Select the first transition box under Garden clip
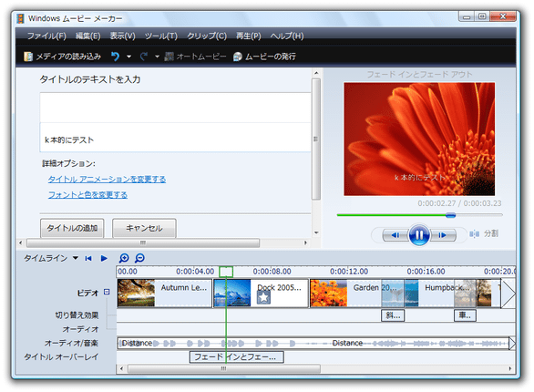This screenshot has height=392, width=534. [x=393, y=315]
